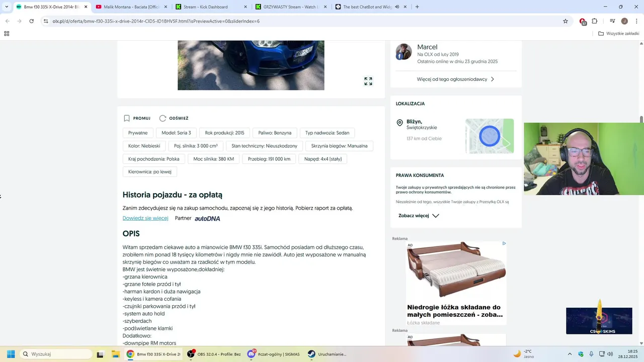
Task: Click Kolor: Niebieski tag
Action: click(x=144, y=146)
